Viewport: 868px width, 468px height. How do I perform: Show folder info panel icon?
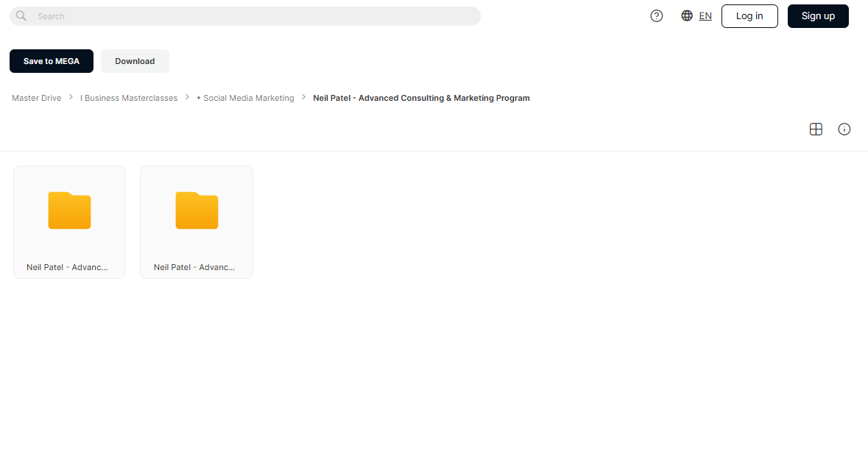(x=844, y=129)
